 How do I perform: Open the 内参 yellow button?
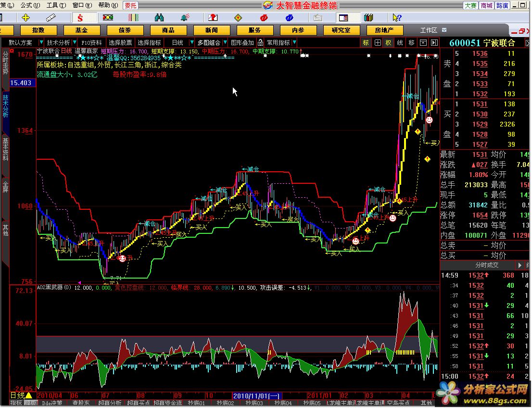coord(298,30)
